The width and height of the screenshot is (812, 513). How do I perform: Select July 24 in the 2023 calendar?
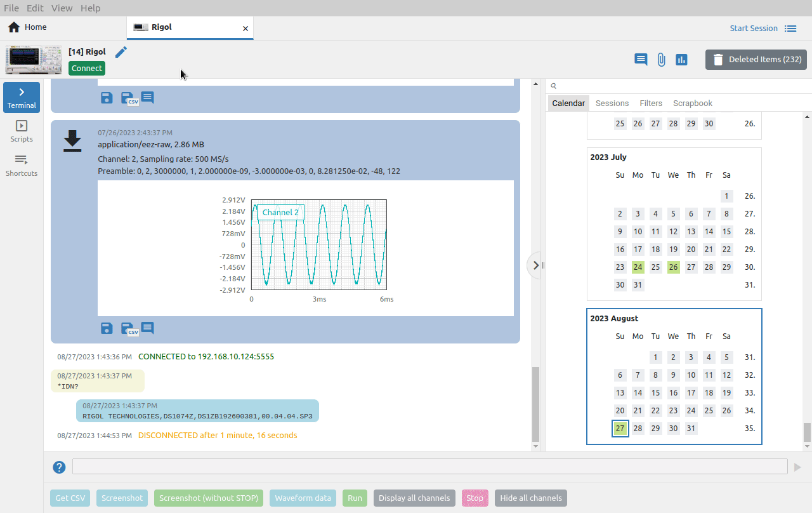tap(638, 267)
